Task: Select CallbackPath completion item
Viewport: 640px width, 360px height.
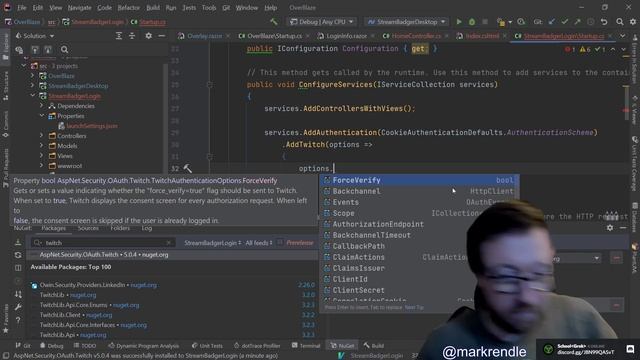Action: [358, 246]
